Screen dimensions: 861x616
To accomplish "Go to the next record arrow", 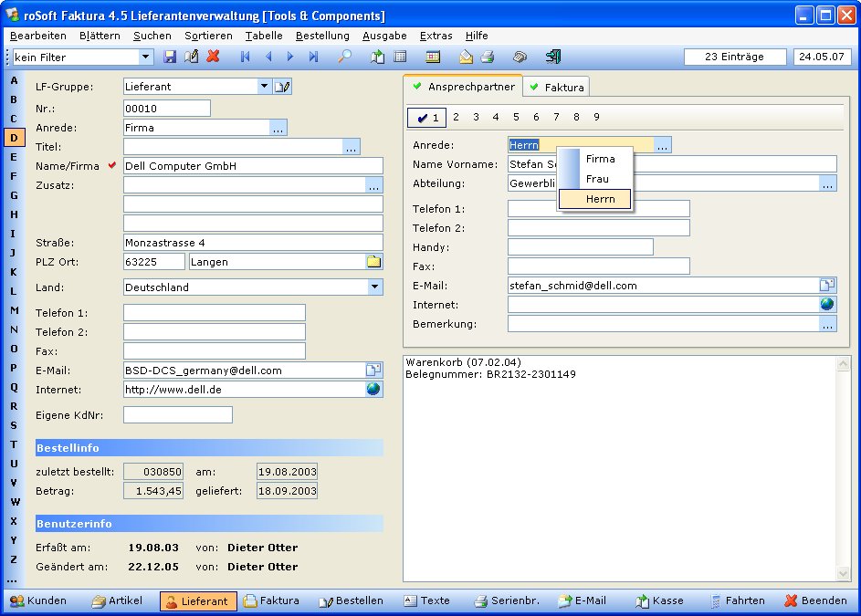I will pos(290,57).
